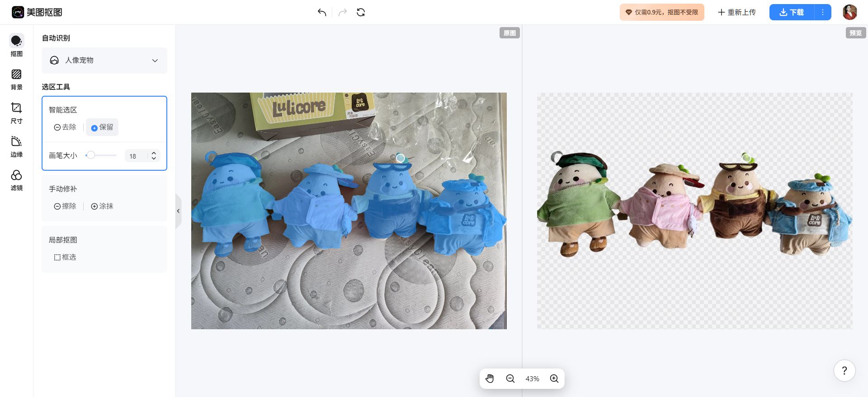Click the original photo canvas with blue mask
The image size is (868, 397).
[349, 211]
